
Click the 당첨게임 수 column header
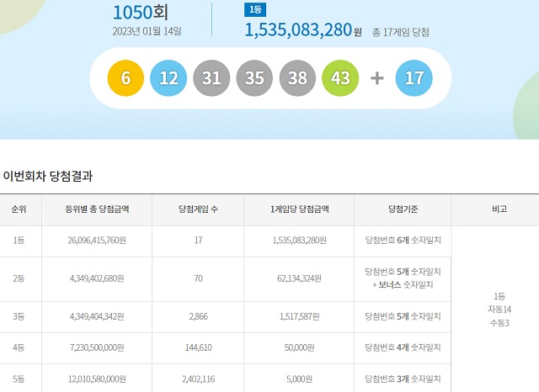pos(198,209)
